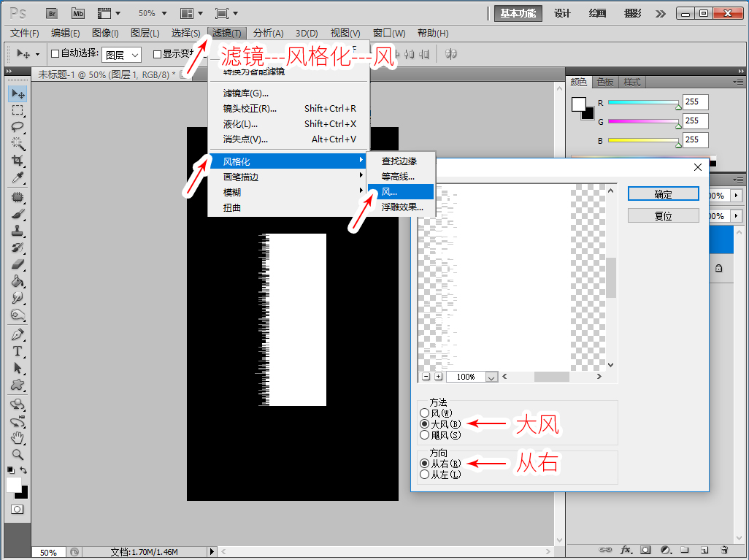Open the arrange documents dropdown
Image resolution: width=749 pixels, height=560 pixels.
192,13
